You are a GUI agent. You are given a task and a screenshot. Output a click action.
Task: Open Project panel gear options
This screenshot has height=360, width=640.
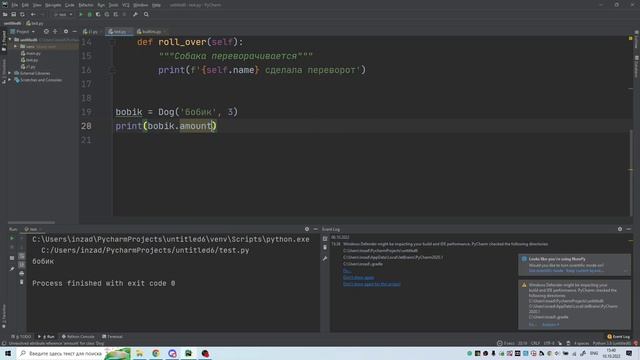tap(66, 31)
